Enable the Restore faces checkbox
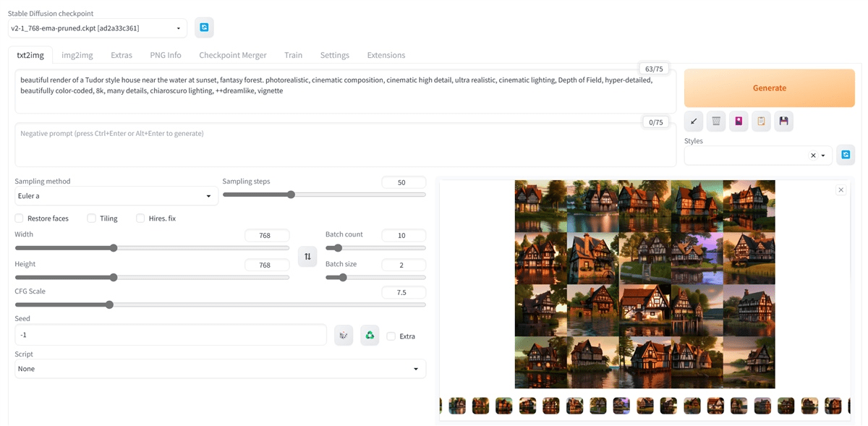Image resolution: width=868 pixels, height=426 pixels. tap(20, 218)
